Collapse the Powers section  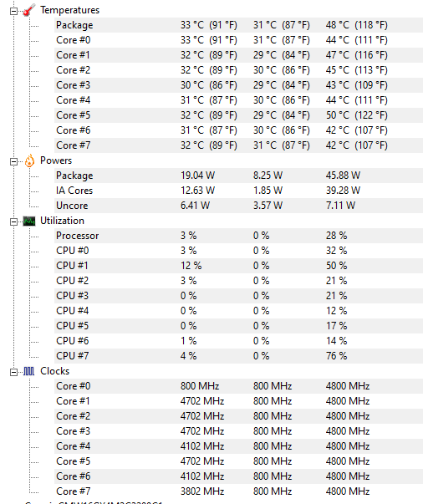coord(13,161)
